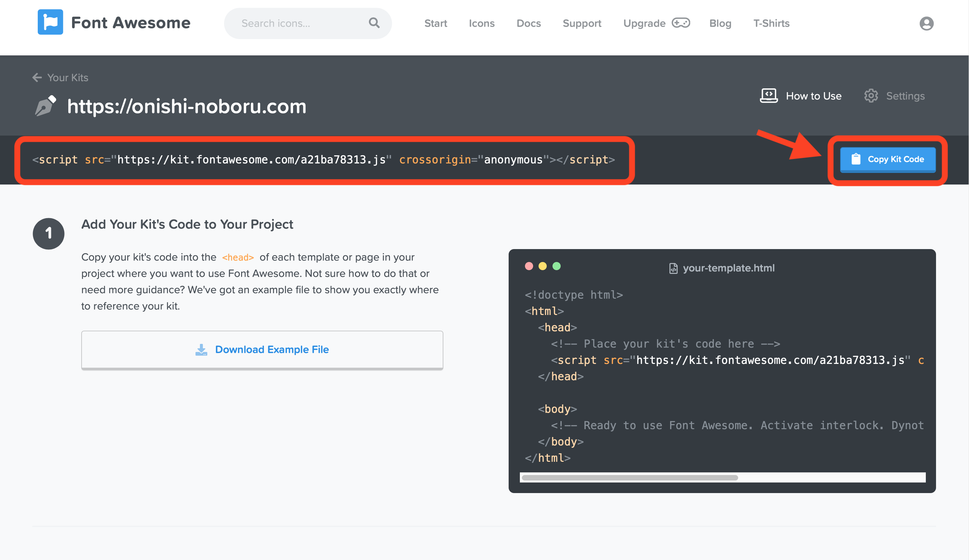Go back via the Your Kits link
Screen dimensions: 969x560
[x=68, y=77]
